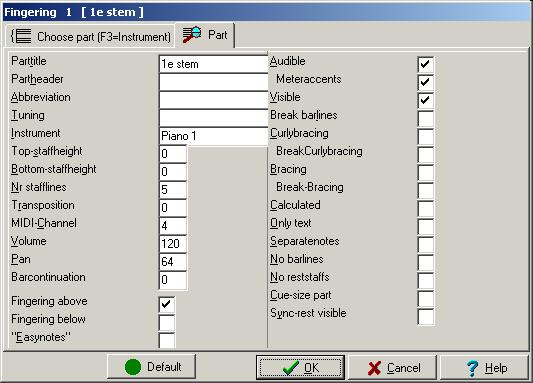The height and width of the screenshot is (383, 533).
Task: Click the staff-list icon on Choose part tab
Action: [x=22, y=36]
